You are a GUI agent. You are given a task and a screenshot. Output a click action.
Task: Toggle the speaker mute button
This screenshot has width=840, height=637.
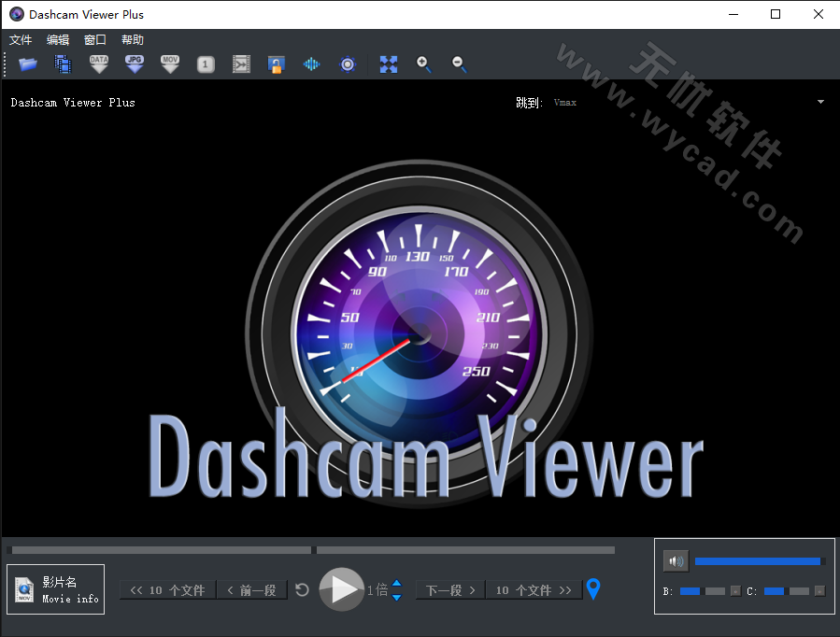point(675,560)
